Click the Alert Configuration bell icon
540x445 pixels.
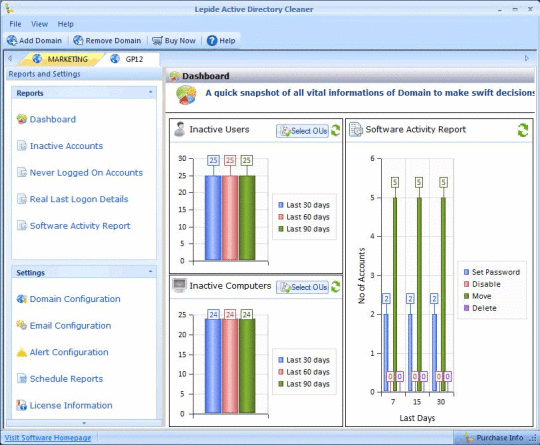click(x=22, y=352)
